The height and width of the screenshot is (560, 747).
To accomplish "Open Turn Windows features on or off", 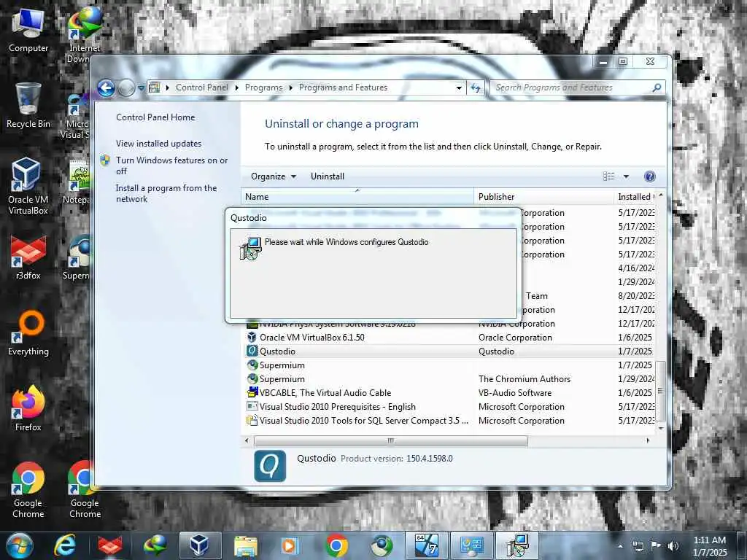I will click(x=172, y=166).
